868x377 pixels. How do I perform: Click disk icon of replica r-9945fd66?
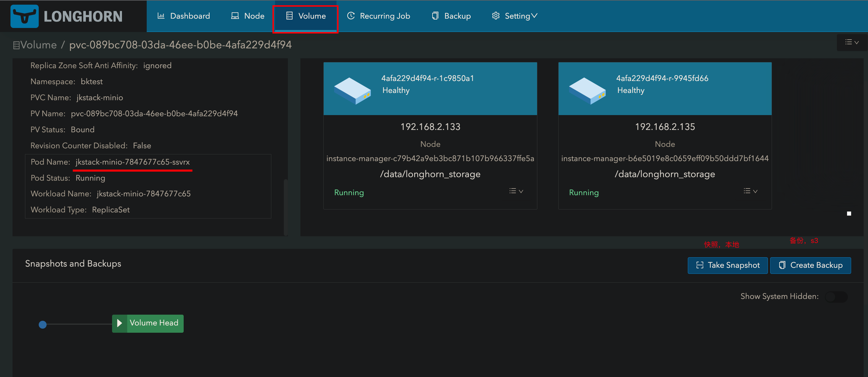587,91
